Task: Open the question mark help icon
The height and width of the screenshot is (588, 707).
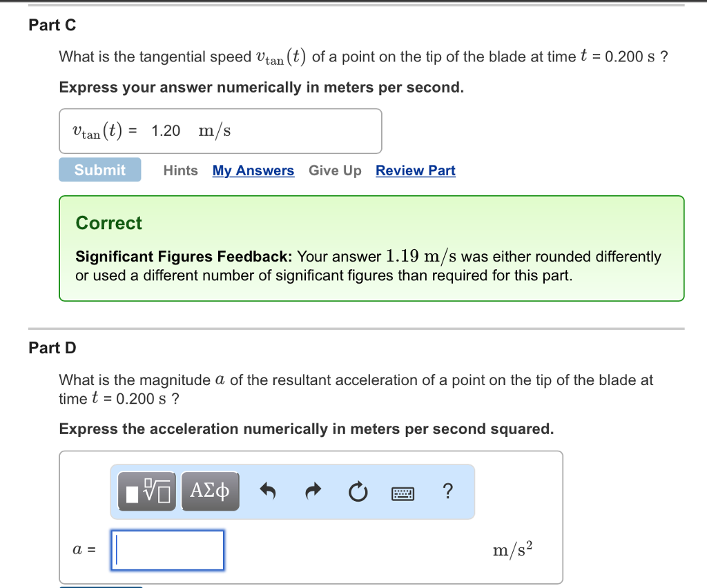Action: coord(447,491)
